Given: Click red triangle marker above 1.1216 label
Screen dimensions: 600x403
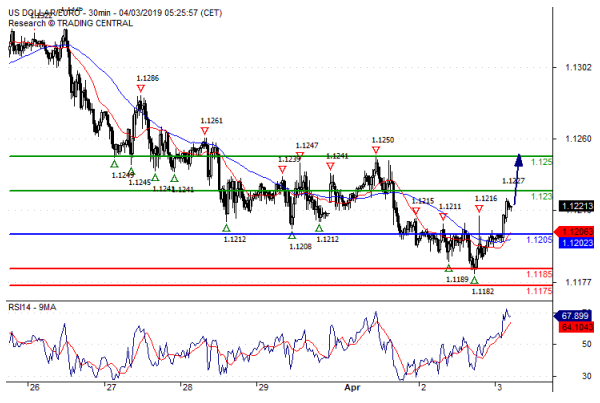Looking at the screenshot, I should (x=480, y=209).
